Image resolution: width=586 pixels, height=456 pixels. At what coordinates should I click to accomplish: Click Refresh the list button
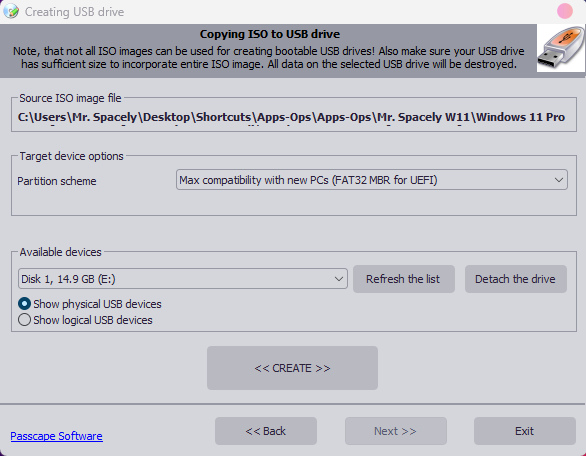[x=404, y=279]
